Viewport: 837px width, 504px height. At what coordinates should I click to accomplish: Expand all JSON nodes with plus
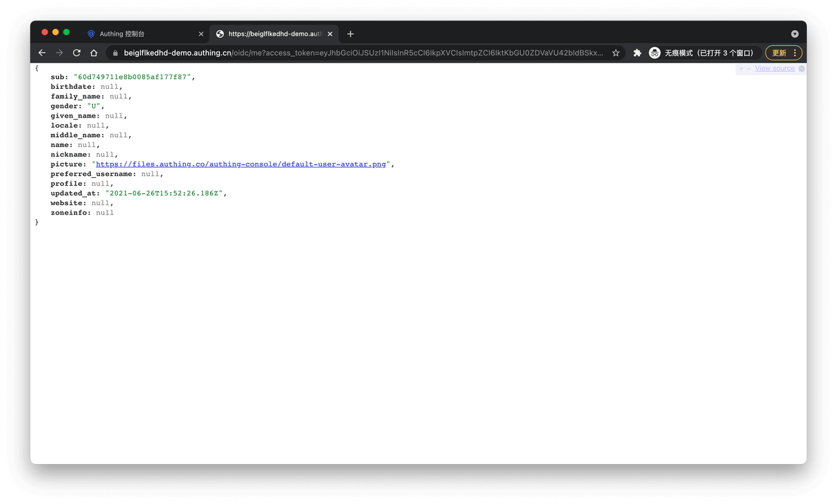pos(741,69)
